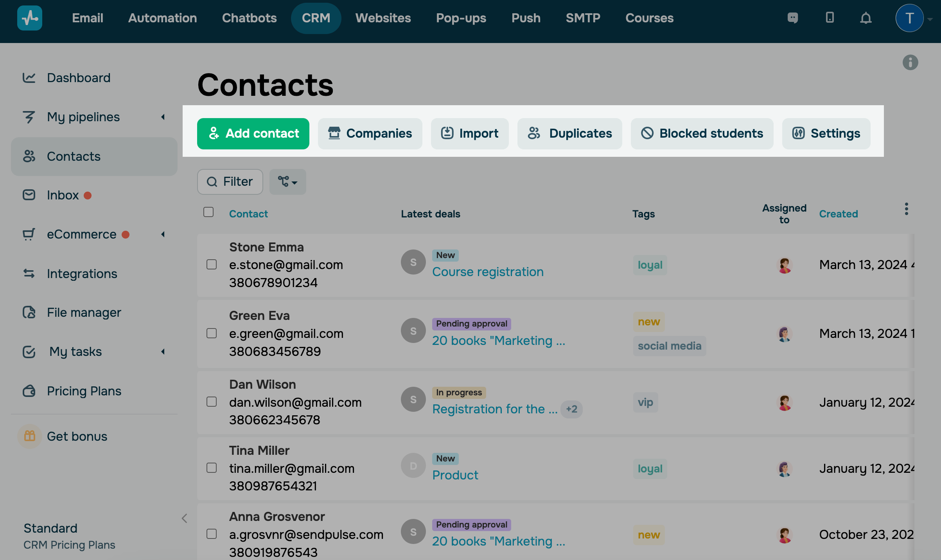941x560 pixels.
Task: Click the Get bonus gift icon
Action: pos(30,436)
